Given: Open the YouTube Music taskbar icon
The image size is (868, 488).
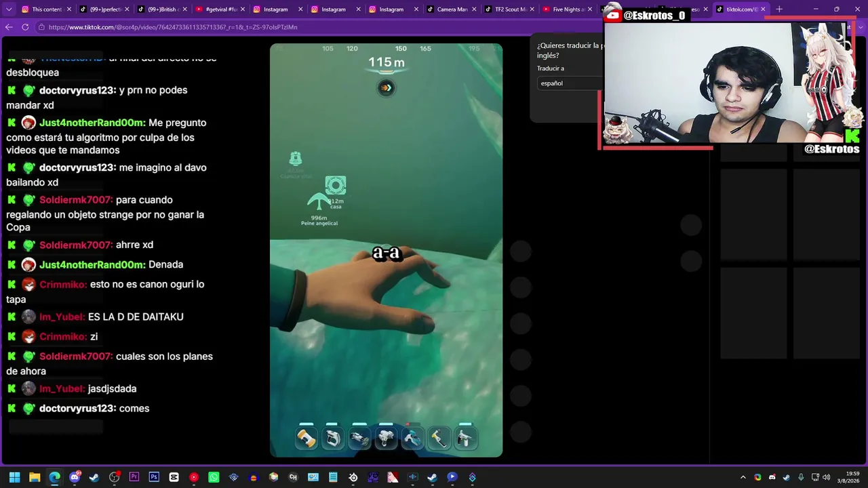Looking at the screenshot, I should (194, 477).
